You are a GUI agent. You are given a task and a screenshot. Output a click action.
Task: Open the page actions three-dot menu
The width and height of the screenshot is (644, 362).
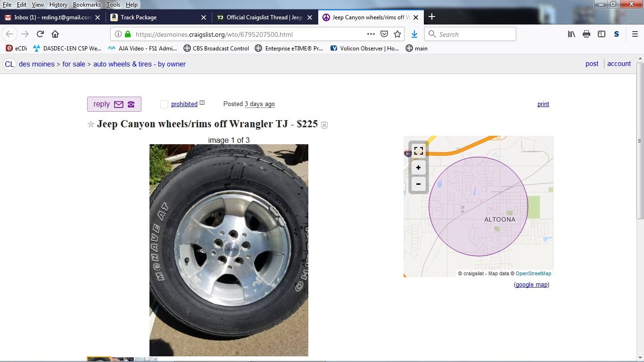(x=371, y=34)
